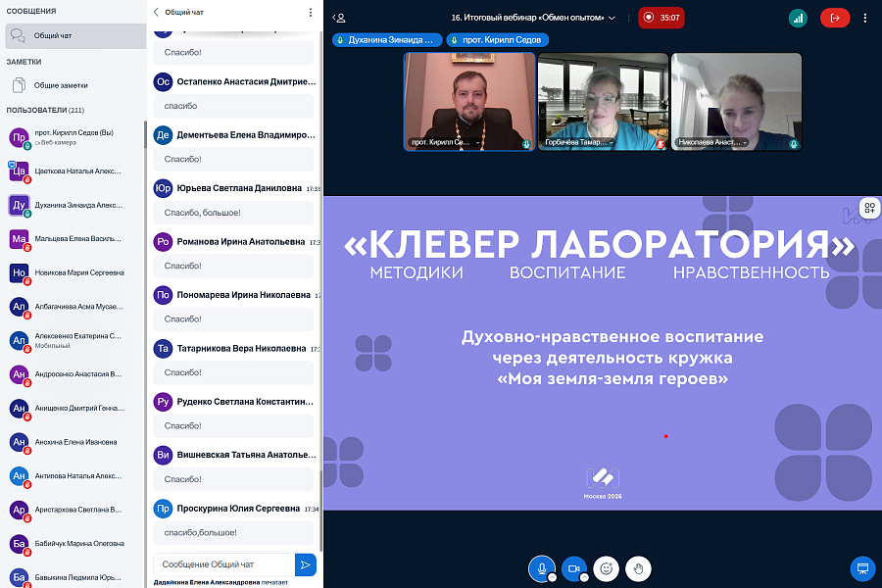The image size is (882, 588).
Task: Select user прот. Кирилл Седов (Вы)
Action: [x=73, y=137]
